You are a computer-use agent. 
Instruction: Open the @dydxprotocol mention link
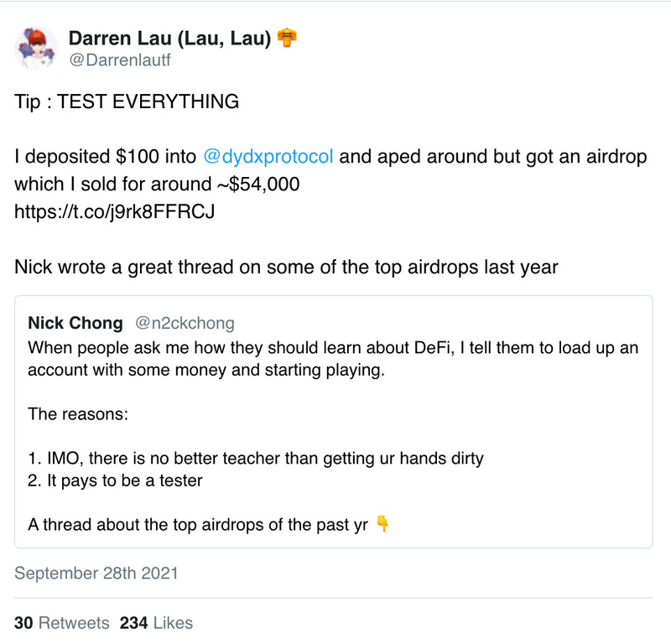click(x=268, y=157)
